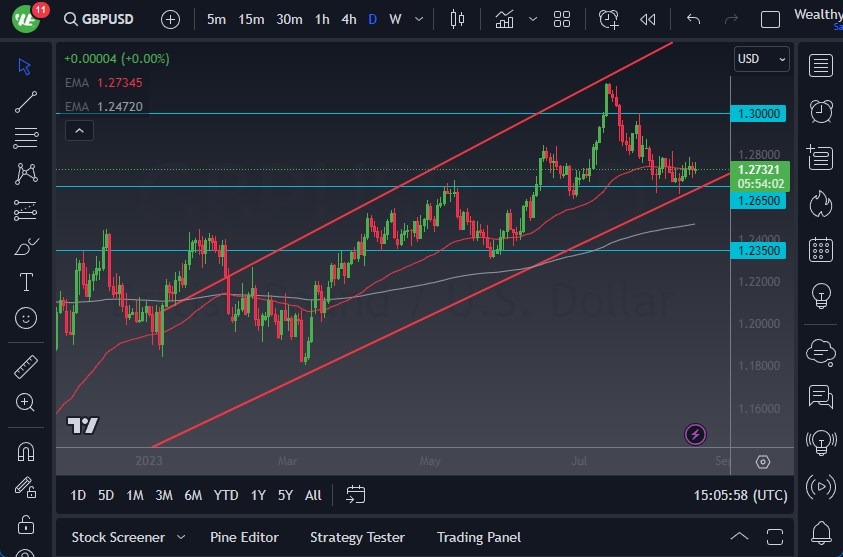Toggle the fullscreen mode square
Image resolution: width=843 pixels, height=557 pixels.
pos(770,19)
